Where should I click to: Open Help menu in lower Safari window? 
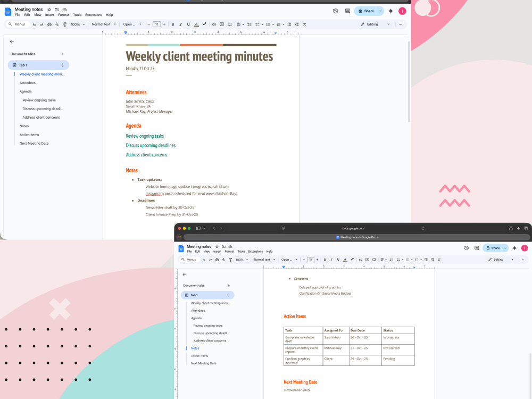(x=269, y=252)
